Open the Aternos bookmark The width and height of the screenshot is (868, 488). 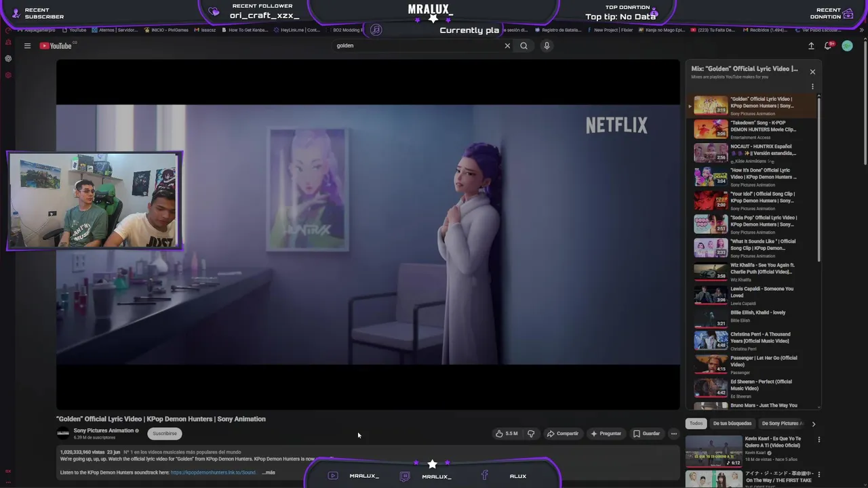click(114, 30)
